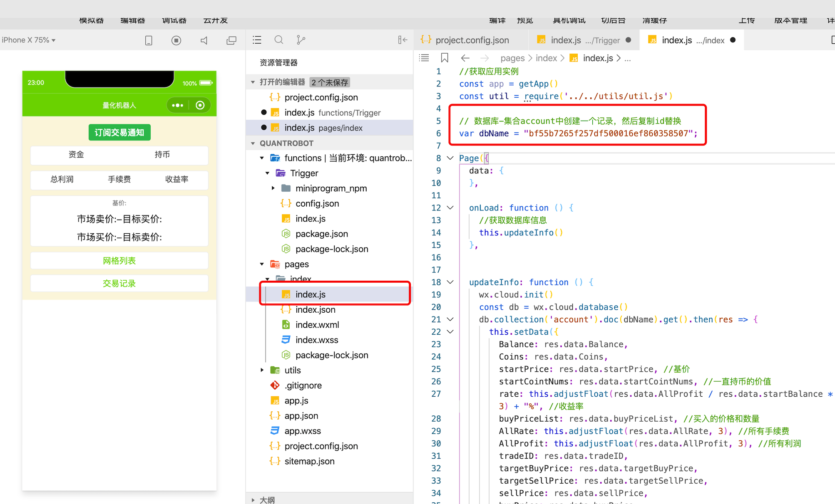
Task: Click pages in the breadcrumb path
Action: pyautogui.click(x=512, y=58)
